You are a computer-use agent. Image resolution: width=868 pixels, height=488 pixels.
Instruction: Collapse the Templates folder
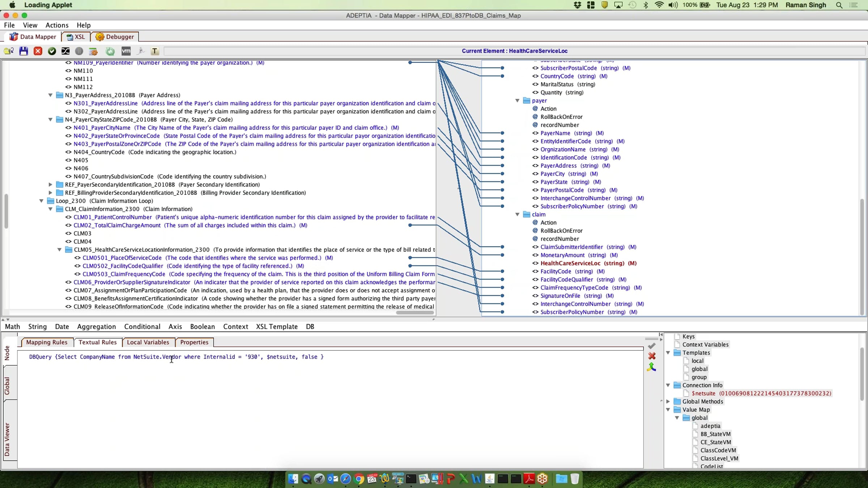point(668,353)
